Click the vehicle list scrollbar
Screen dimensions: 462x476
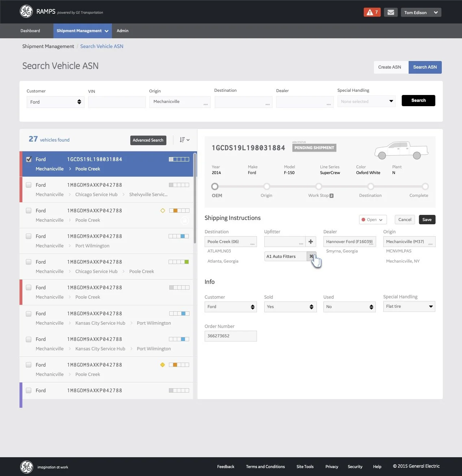[195, 198]
